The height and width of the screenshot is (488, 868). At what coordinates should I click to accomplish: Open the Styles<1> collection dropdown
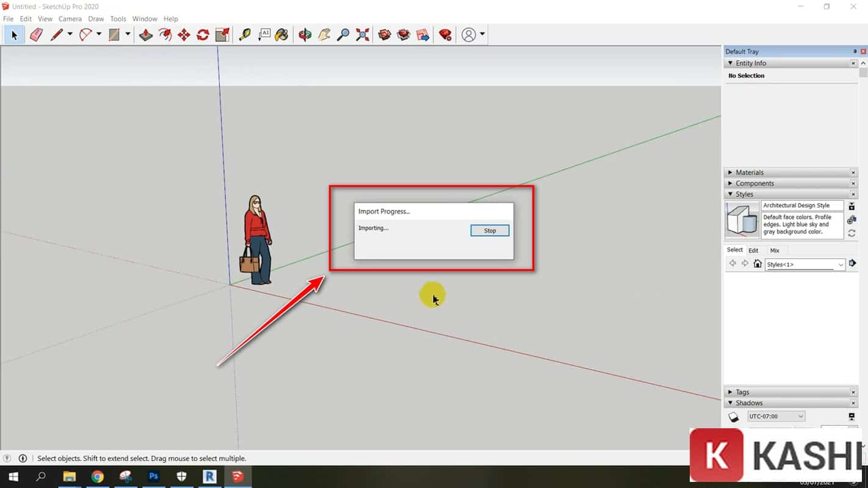(x=841, y=264)
